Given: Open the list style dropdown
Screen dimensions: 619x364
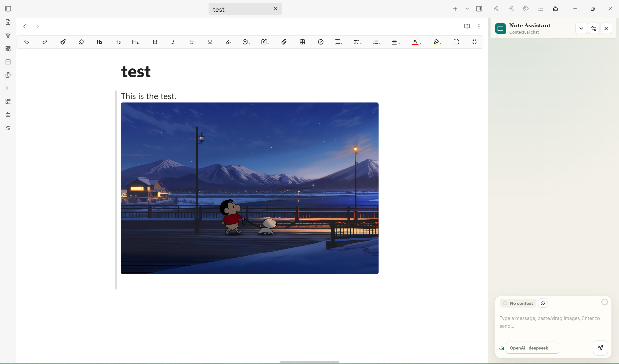Looking at the screenshot, I should click(377, 42).
